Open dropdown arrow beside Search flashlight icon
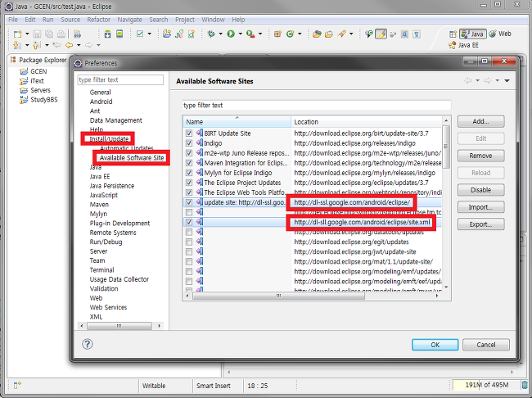Screen dimensions: 532x398 coord(351,34)
